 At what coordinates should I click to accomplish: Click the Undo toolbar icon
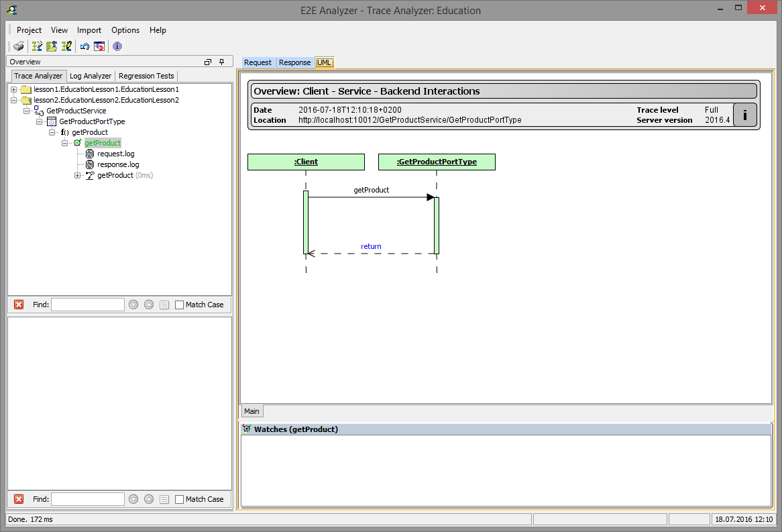click(84, 46)
